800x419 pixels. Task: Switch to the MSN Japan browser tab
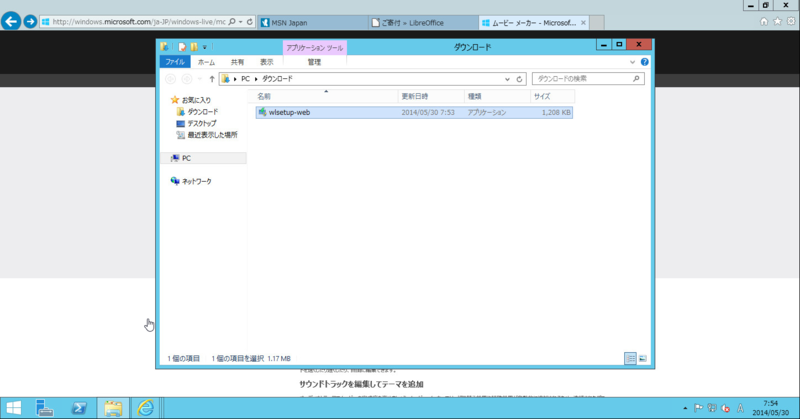(x=313, y=22)
